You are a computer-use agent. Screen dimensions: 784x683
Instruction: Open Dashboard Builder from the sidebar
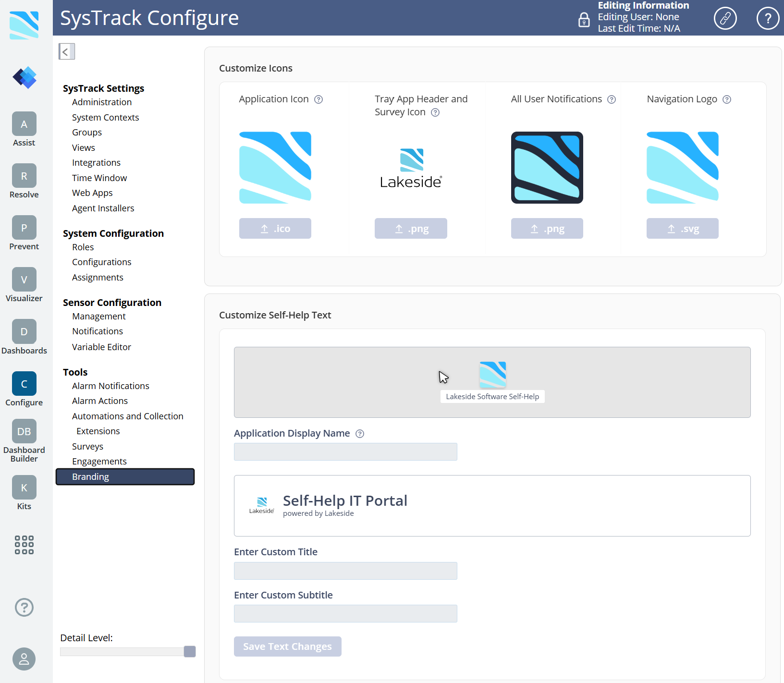pyautogui.click(x=24, y=432)
